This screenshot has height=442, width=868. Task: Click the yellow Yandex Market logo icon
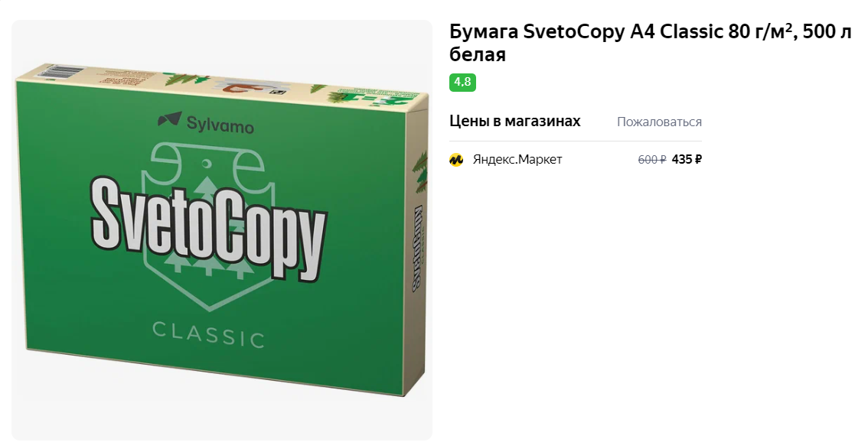(456, 160)
